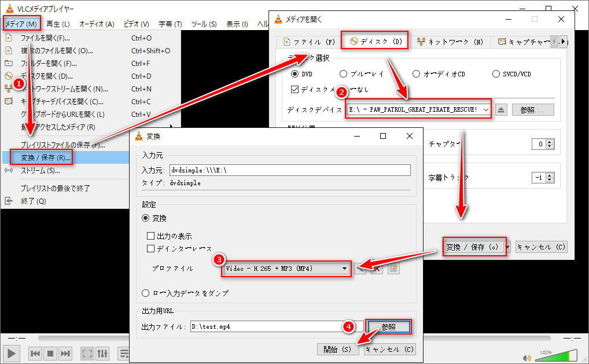
Task: Click the wrench edit profile icon
Action: click(361, 269)
